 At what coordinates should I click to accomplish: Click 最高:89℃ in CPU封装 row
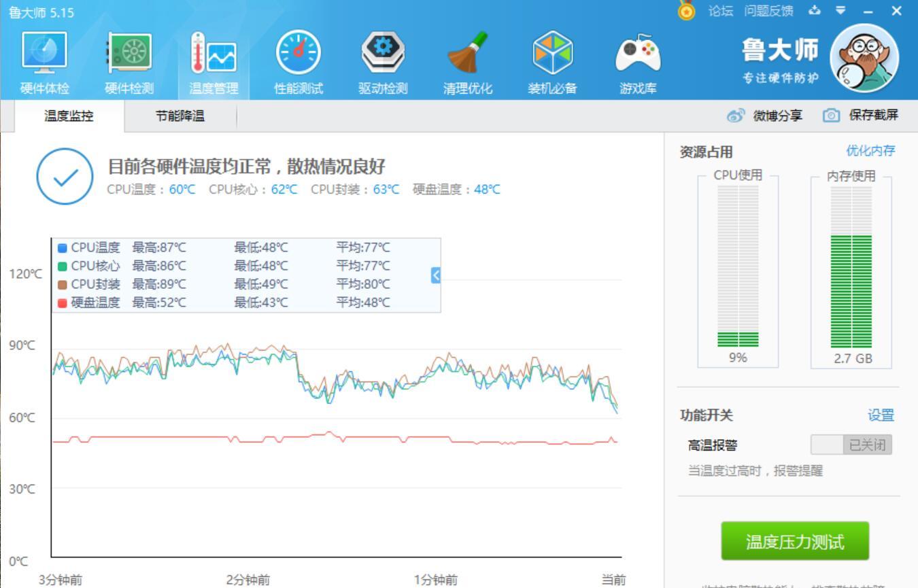click(x=159, y=284)
